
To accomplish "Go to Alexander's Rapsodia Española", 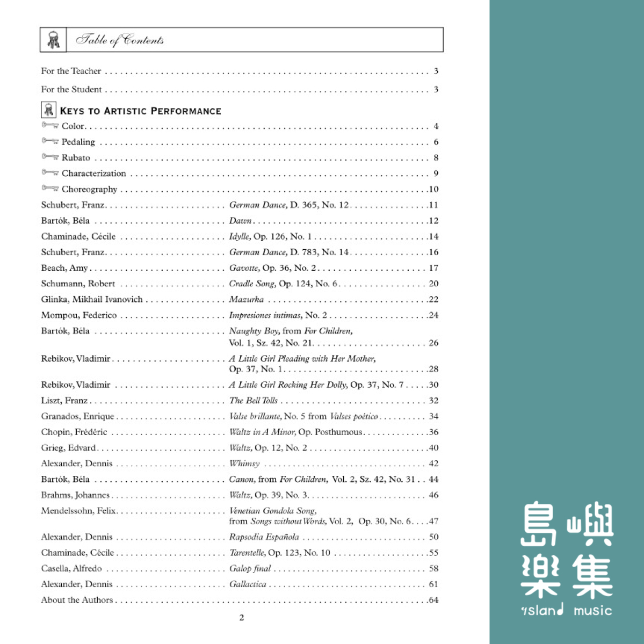I will click(x=264, y=537).
